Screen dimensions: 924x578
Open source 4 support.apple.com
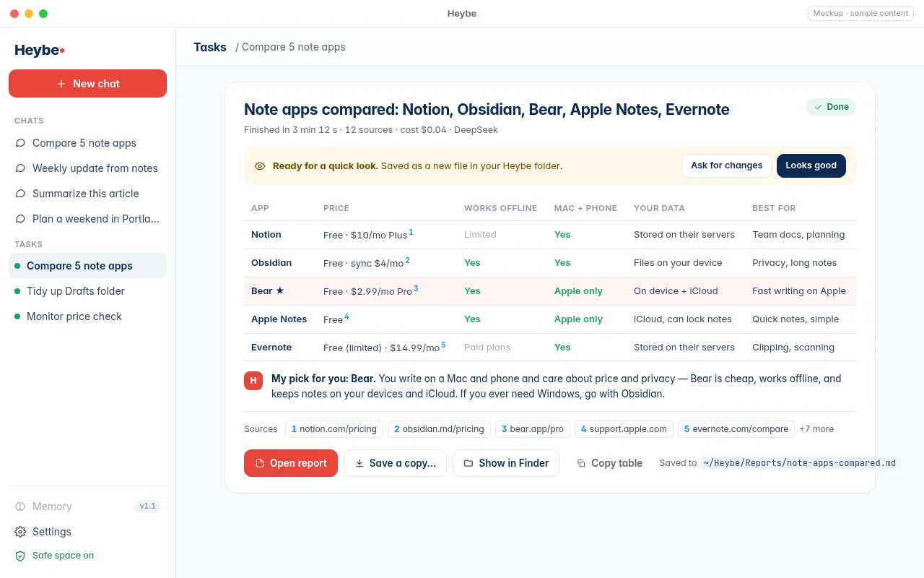[624, 429]
